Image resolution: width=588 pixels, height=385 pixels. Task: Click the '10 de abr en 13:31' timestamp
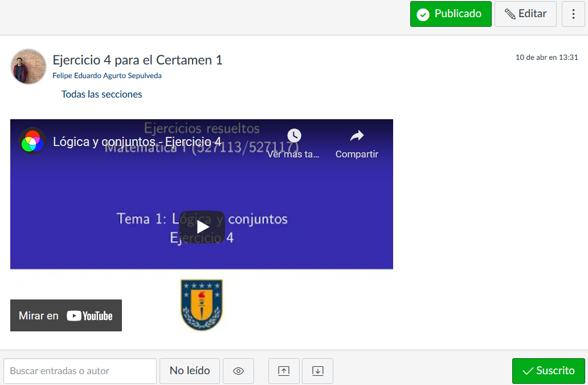coord(546,58)
